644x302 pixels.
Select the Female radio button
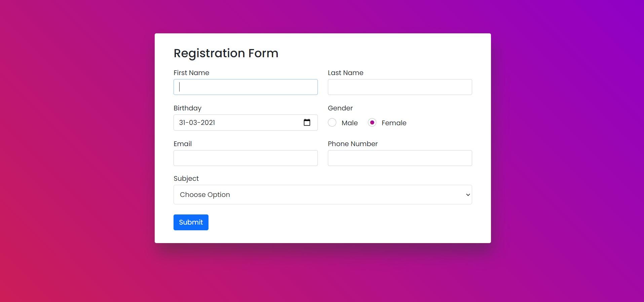click(372, 123)
